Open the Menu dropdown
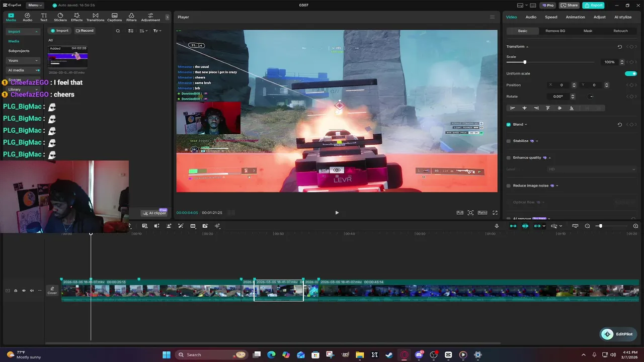 coord(35,5)
